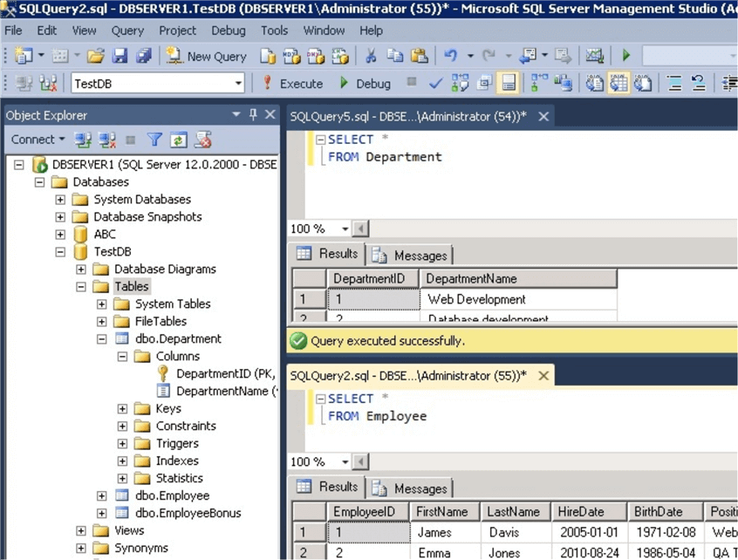Click the Open File folder icon in toolbar
The height and width of the screenshot is (560, 738).
[96, 56]
